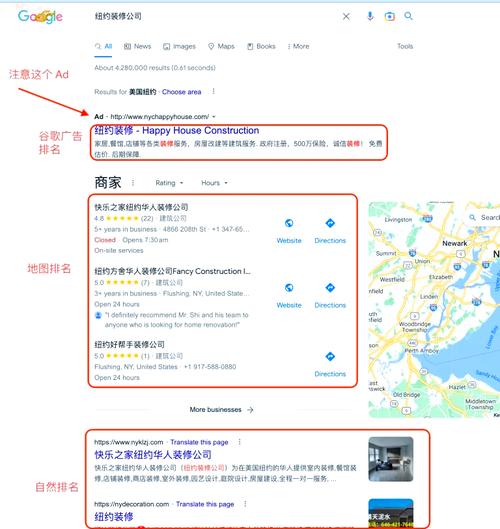Click Website icon for 快乐之家 listing
500x529 pixels.
(x=289, y=223)
